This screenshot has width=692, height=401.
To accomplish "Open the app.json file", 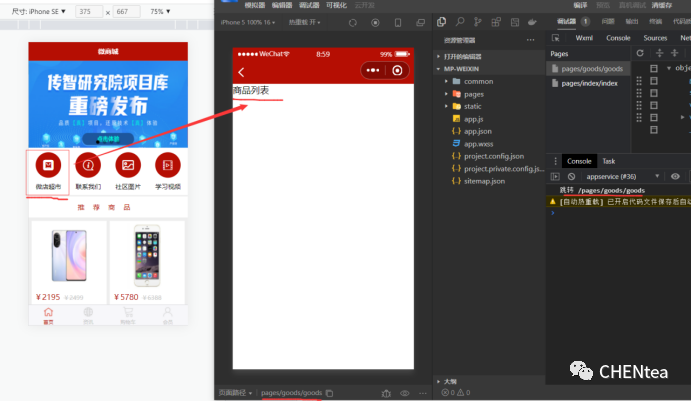I will [478, 131].
